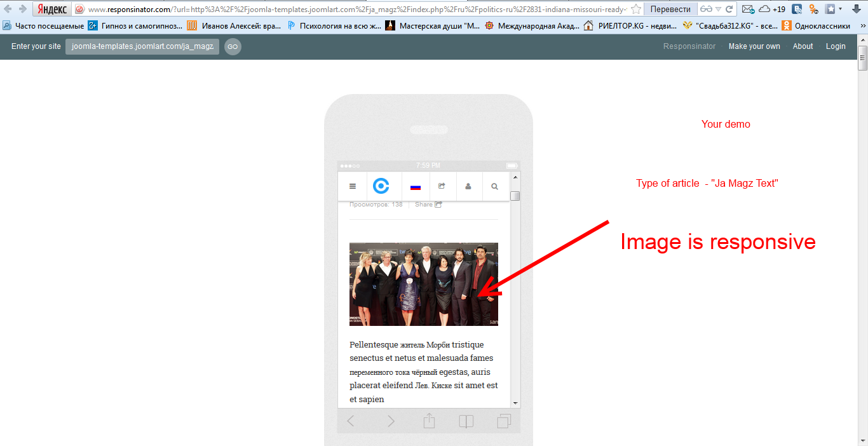868x446 pixels.
Task: Open Make your own link
Action: coord(754,46)
